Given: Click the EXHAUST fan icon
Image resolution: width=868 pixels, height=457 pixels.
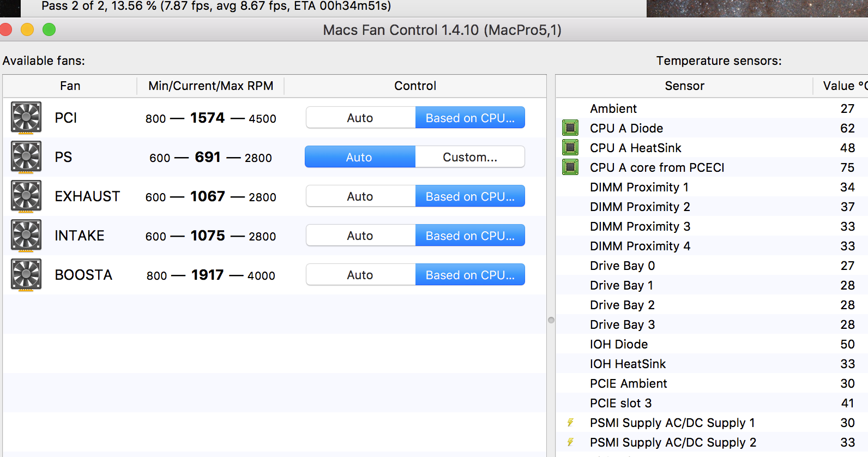Looking at the screenshot, I should (x=26, y=196).
